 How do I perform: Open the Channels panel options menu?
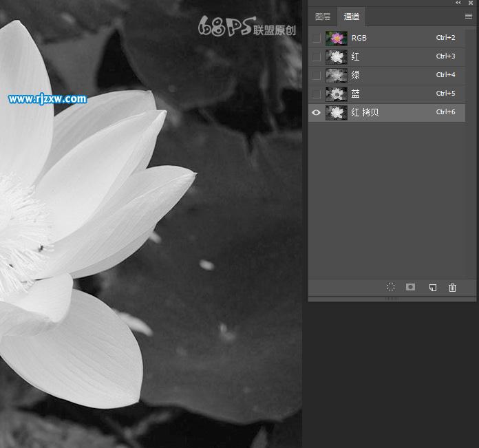pyautogui.click(x=469, y=17)
